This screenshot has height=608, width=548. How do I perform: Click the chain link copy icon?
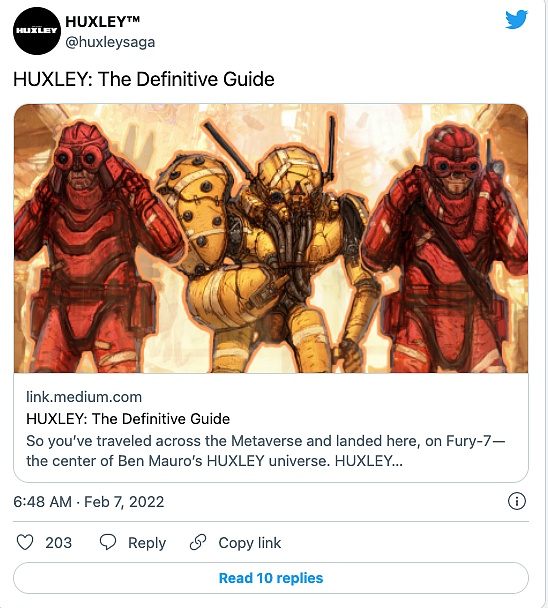pyautogui.click(x=198, y=542)
